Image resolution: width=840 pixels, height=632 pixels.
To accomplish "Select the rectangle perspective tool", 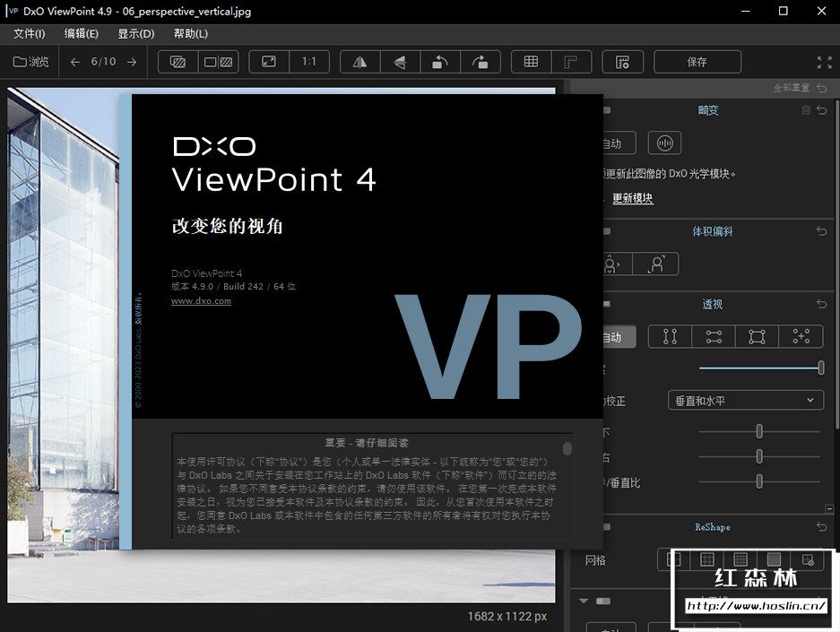I will point(757,336).
